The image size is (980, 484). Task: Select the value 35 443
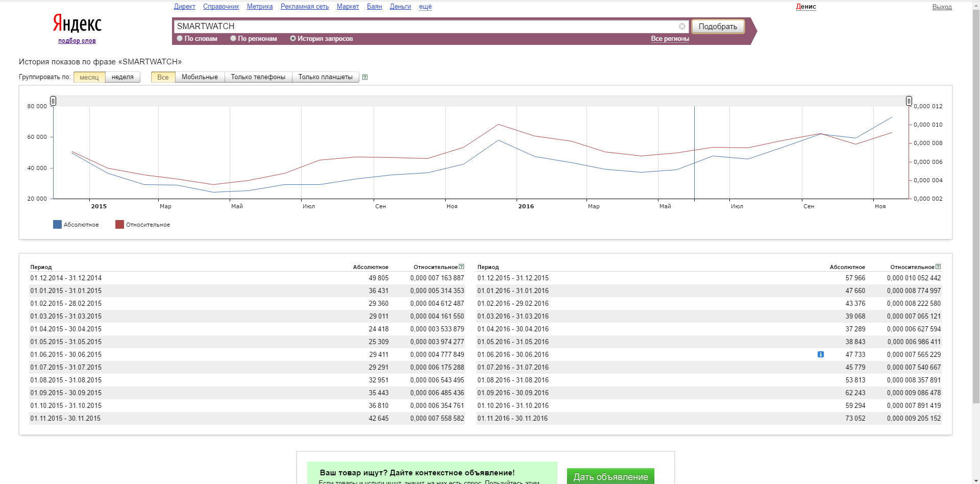tap(379, 393)
